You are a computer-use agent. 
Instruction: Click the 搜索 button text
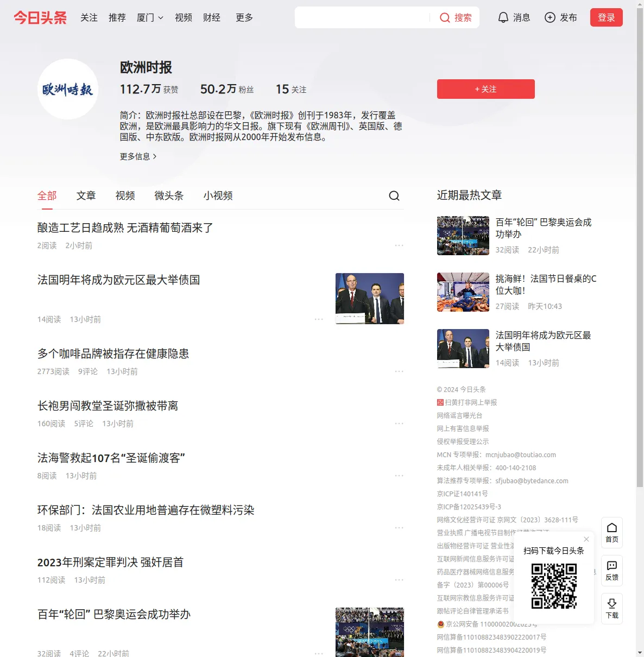pyautogui.click(x=463, y=17)
